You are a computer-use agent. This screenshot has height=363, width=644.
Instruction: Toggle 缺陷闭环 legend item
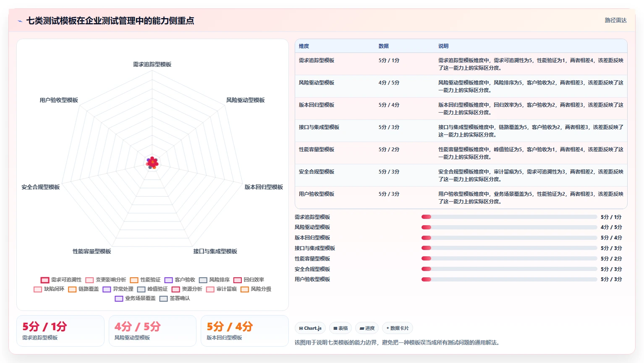(x=49, y=289)
